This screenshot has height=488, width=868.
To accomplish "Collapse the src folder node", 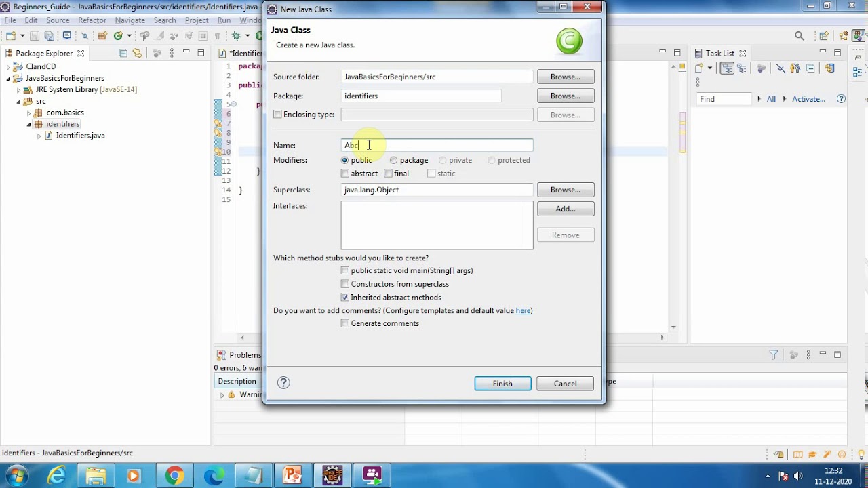I will pos(19,101).
